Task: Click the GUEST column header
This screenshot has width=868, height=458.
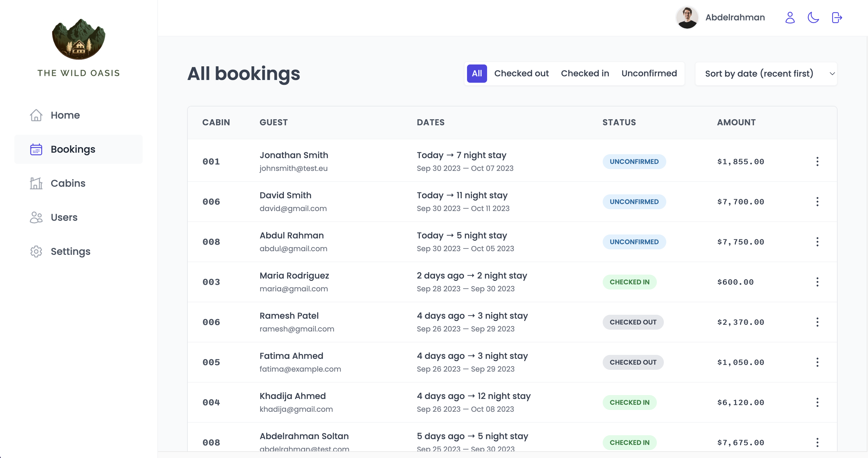Action: pos(274,122)
